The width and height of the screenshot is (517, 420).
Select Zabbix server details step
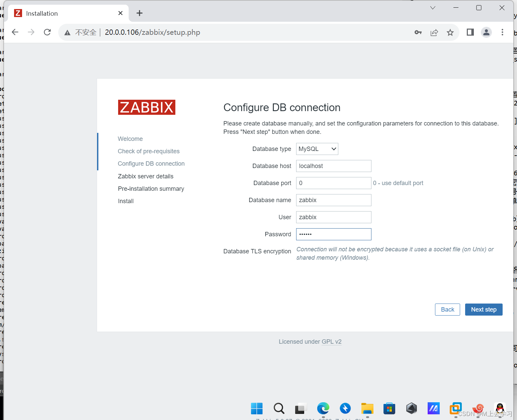[x=146, y=176]
